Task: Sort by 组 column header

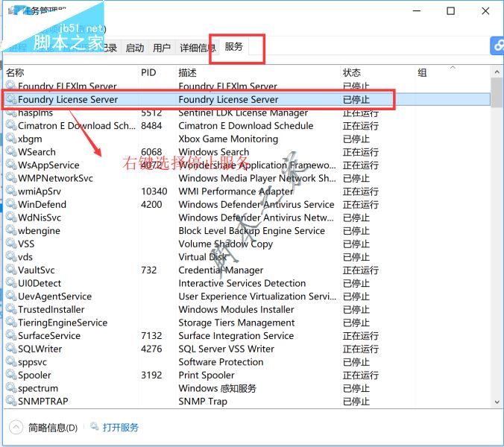Action: 422,72
